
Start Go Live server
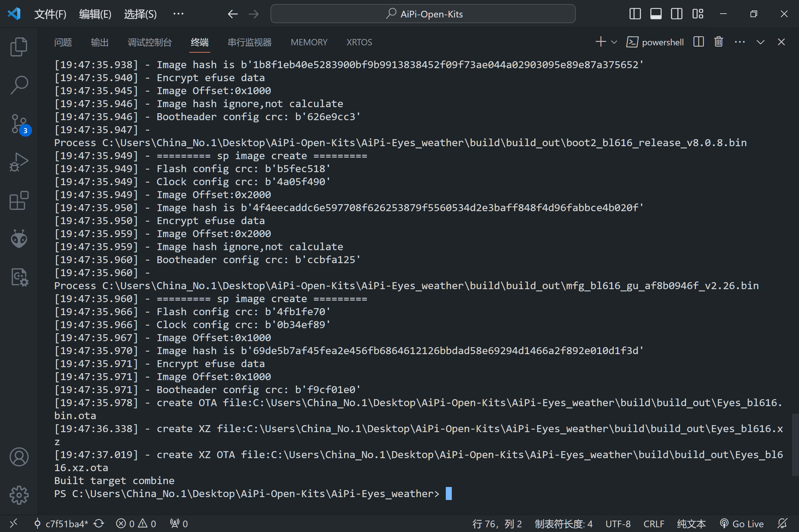pyautogui.click(x=741, y=524)
